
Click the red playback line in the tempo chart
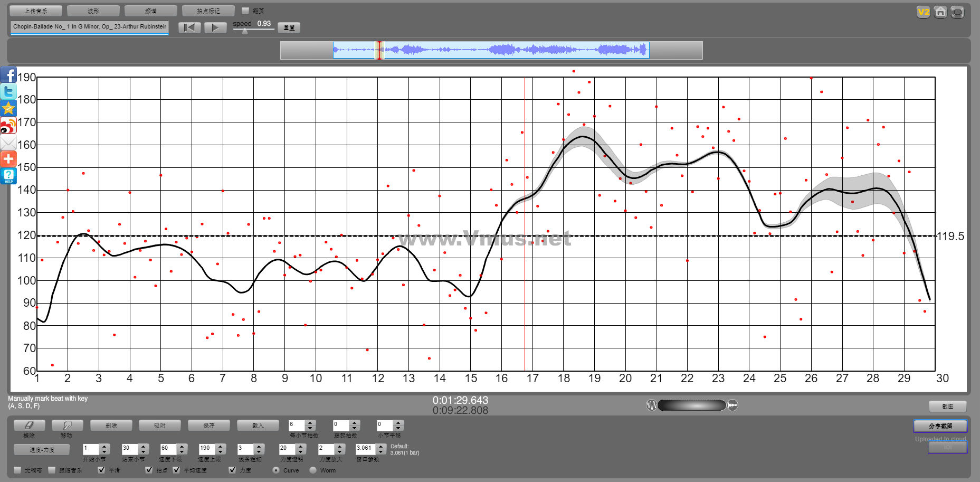(x=525, y=224)
